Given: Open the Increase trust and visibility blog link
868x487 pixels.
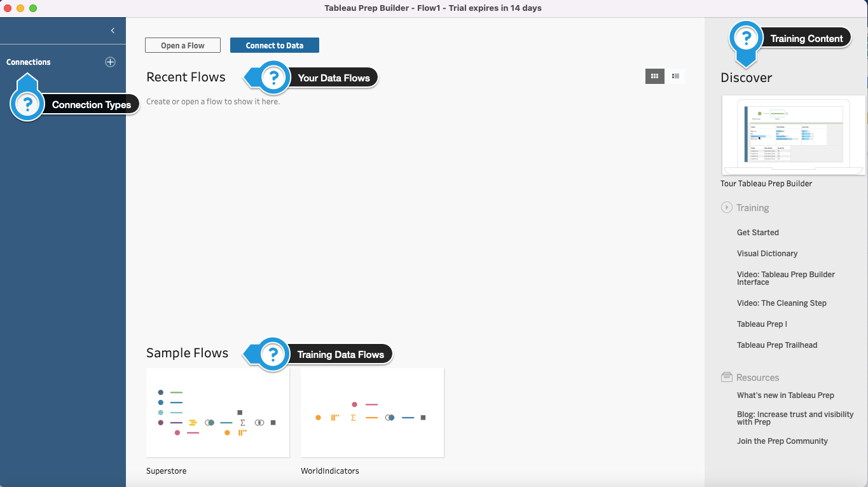Looking at the screenshot, I should (x=796, y=418).
